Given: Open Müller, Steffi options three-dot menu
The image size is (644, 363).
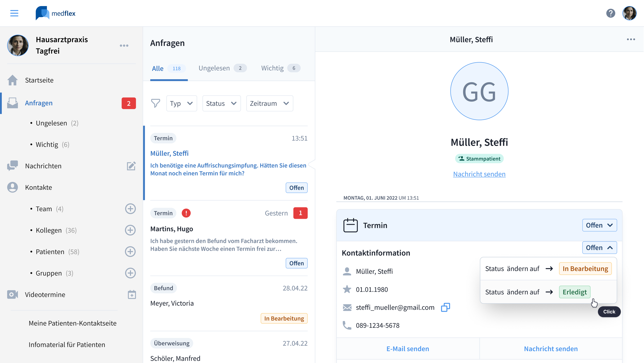Looking at the screenshot, I should pos(631,39).
